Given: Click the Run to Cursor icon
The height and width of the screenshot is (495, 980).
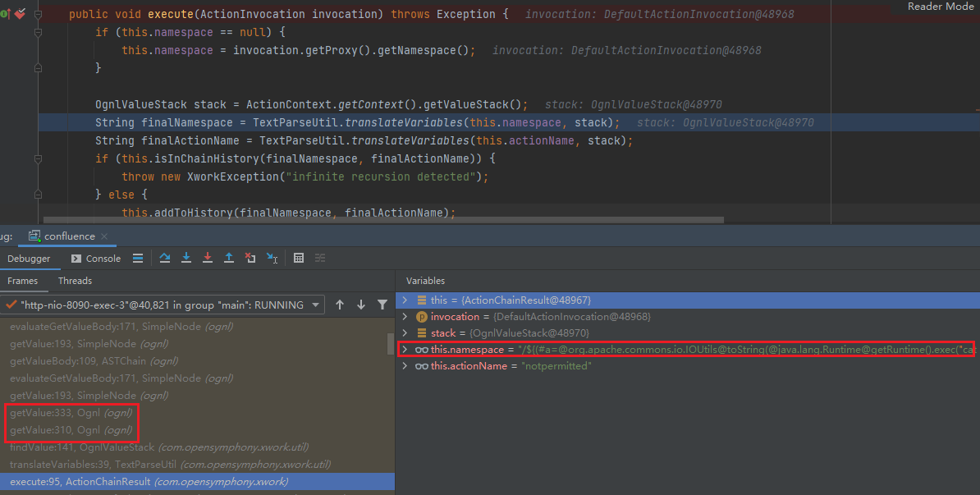Looking at the screenshot, I should (272, 258).
